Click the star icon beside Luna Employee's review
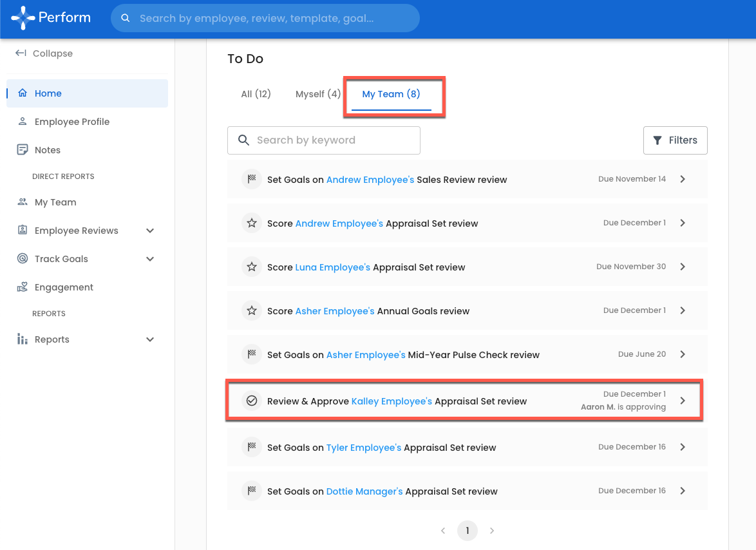Screen dimensions: 756x550 point(252,267)
